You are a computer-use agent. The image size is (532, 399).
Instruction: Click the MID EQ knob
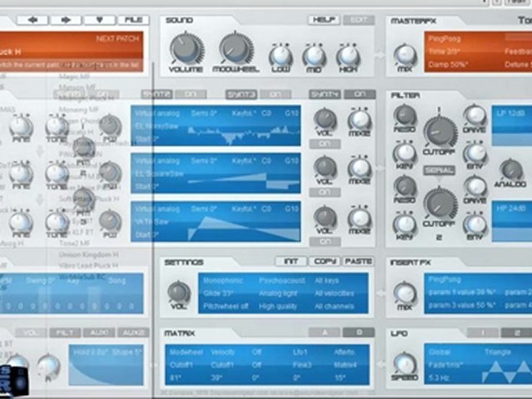click(314, 56)
